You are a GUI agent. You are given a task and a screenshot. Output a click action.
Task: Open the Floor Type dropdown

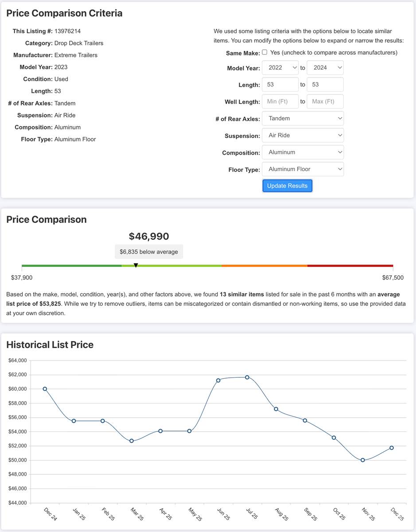point(303,169)
